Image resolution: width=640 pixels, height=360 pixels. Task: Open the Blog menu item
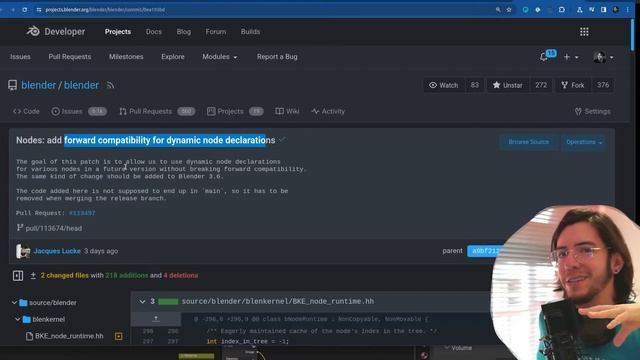[184, 32]
